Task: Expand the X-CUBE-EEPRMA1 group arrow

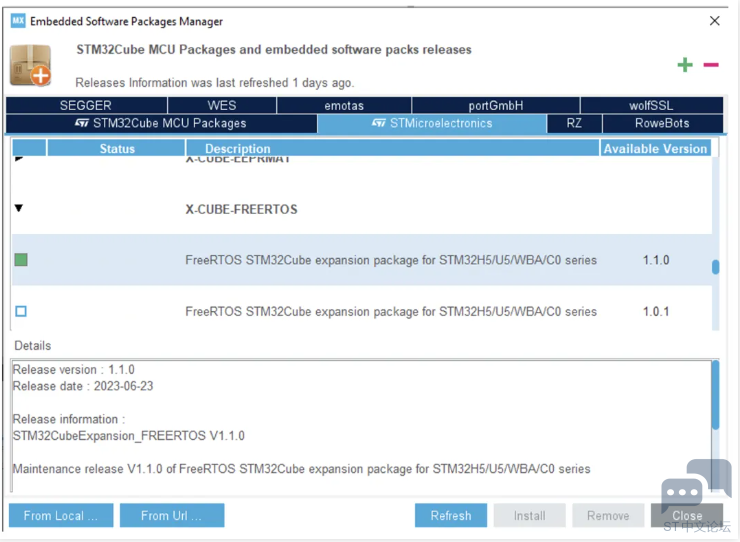Action: pos(19,159)
